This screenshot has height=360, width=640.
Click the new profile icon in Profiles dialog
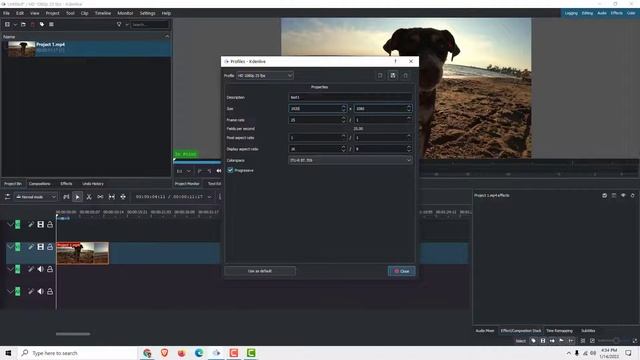pyautogui.click(x=380, y=76)
